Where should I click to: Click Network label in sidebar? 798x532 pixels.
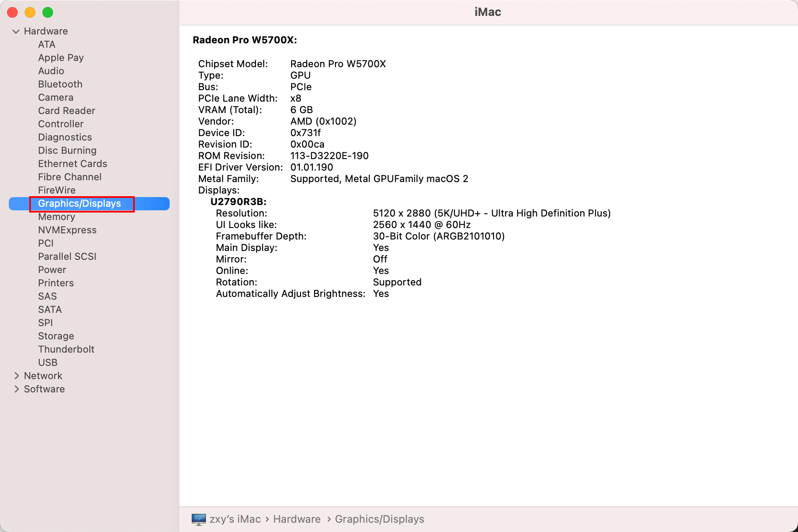tap(43, 376)
